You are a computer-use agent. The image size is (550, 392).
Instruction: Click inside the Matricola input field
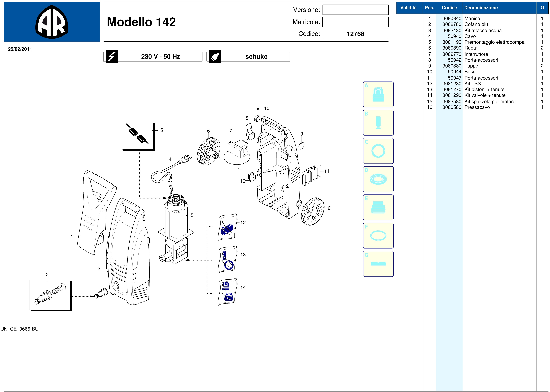[x=355, y=22]
